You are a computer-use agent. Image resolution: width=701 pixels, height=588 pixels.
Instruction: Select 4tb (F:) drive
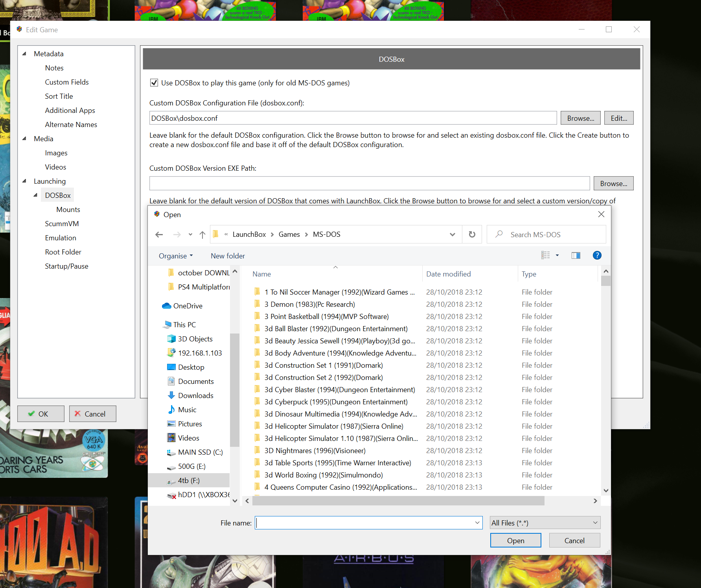[x=189, y=480]
